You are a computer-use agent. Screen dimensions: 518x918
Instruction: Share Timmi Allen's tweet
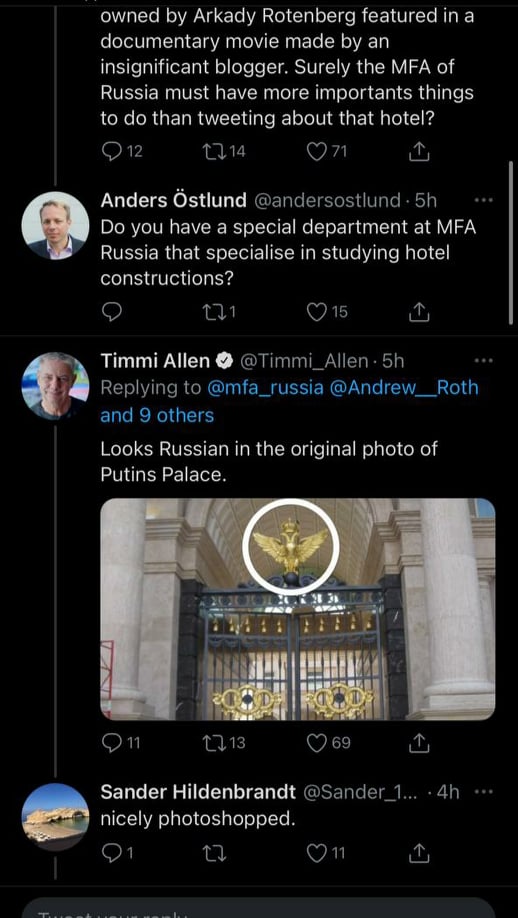[418, 743]
